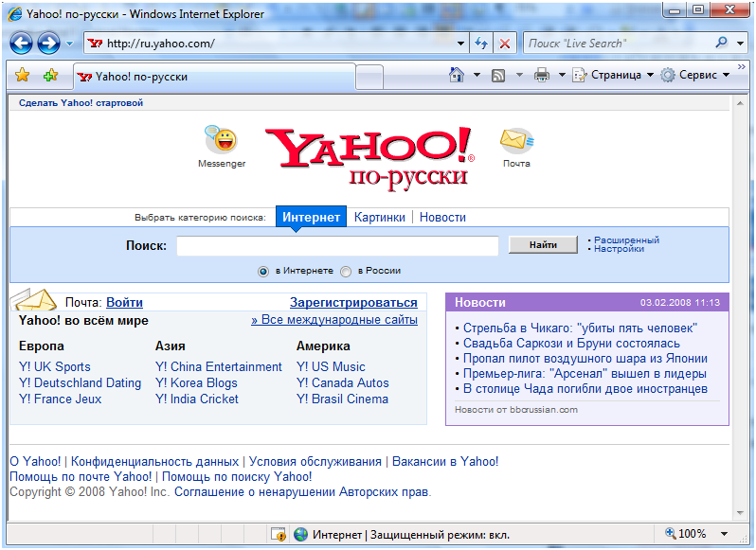
Task: Click the Print icon
Action: point(542,75)
